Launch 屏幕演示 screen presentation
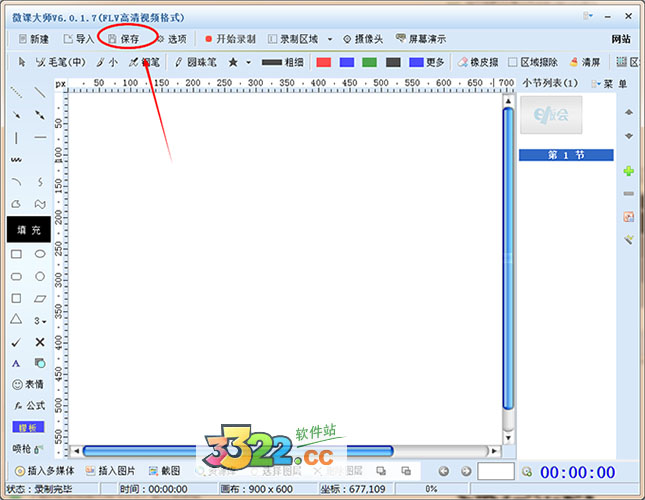 pyautogui.click(x=420, y=39)
